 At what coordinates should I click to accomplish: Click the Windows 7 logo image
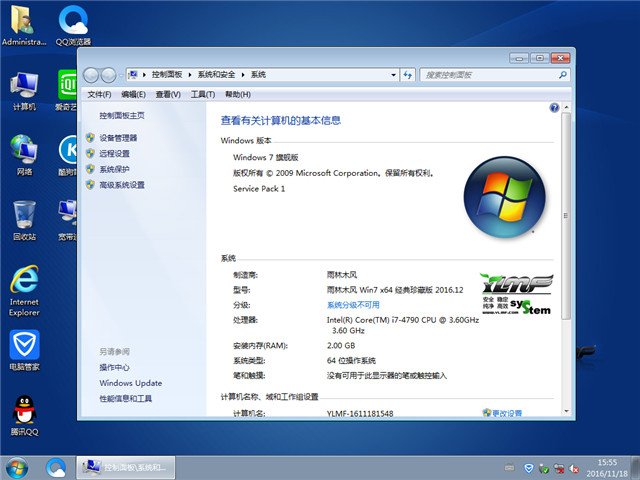pos(504,198)
